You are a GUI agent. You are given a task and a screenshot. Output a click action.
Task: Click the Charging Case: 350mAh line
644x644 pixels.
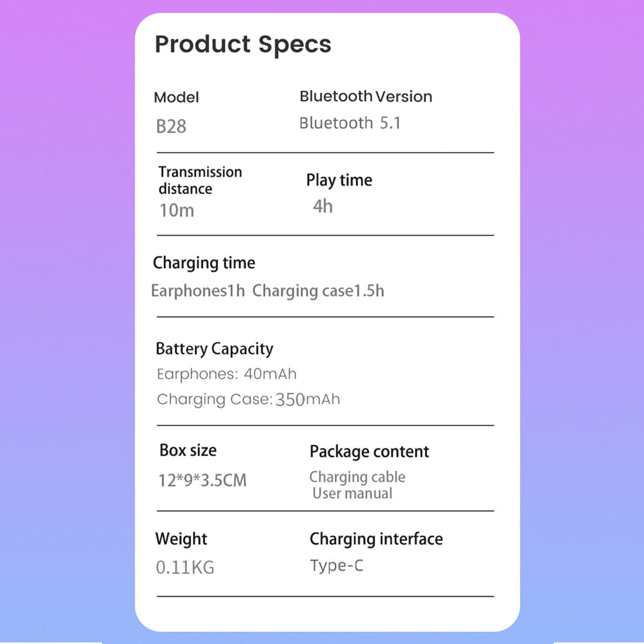tap(248, 399)
